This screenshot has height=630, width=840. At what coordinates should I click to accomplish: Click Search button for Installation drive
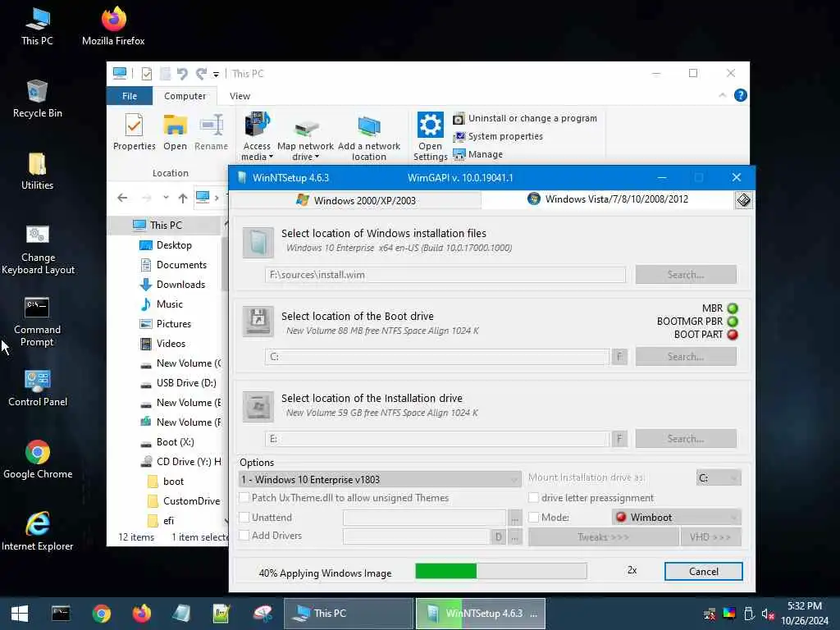click(x=686, y=439)
